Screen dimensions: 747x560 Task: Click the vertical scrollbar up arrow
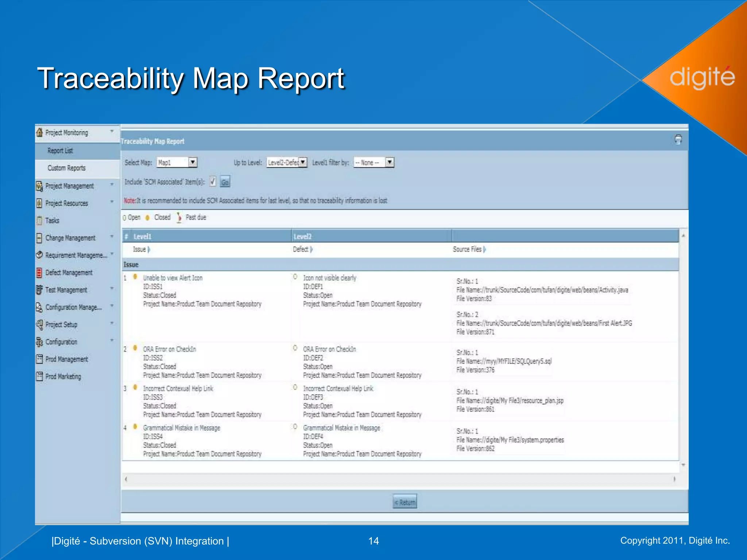(x=683, y=236)
